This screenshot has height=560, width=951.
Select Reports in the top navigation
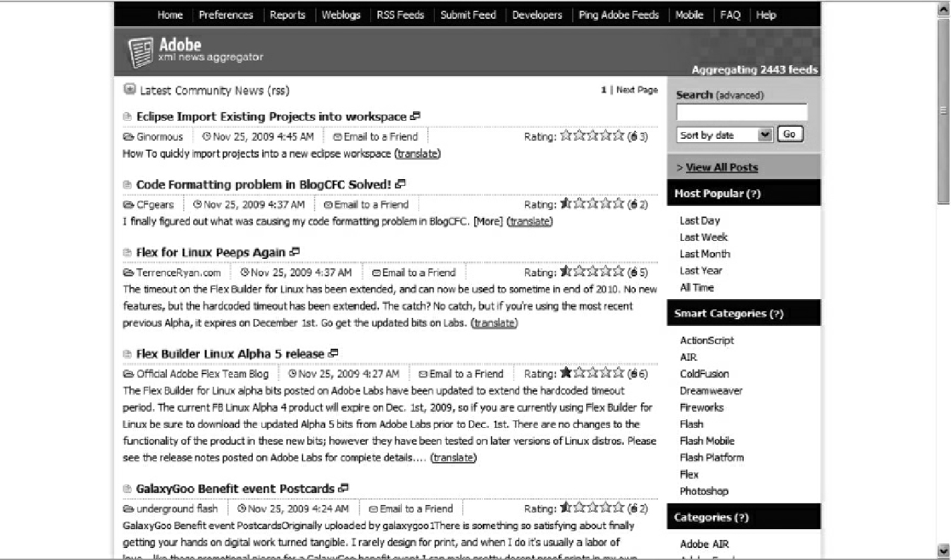pos(288,15)
